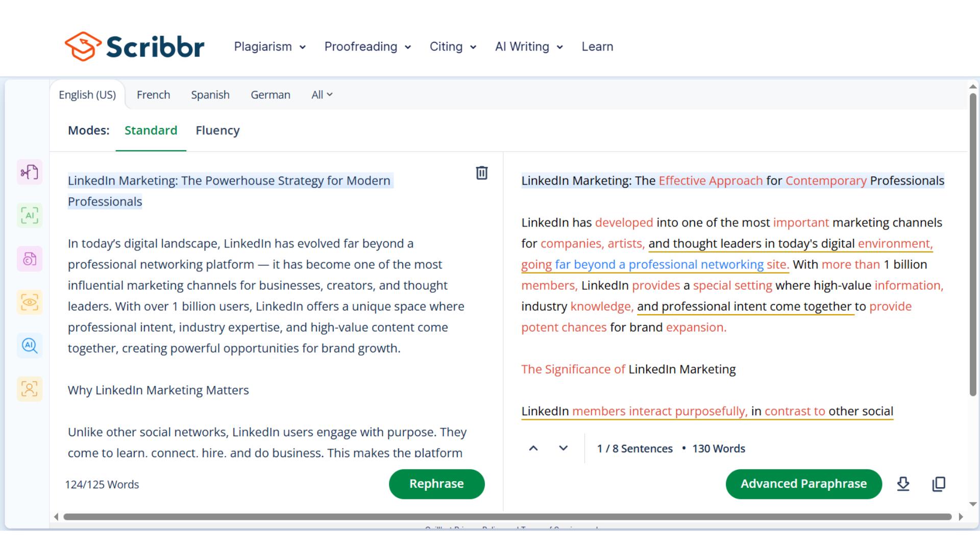Copy paraphrased text with copy icon
Image resolution: width=980 pixels, height=551 pixels.
(939, 484)
